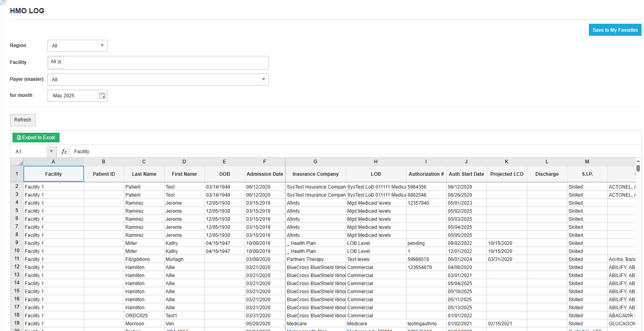The width and height of the screenshot is (644, 331).
Task: Click the fx formula icon
Action: (x=64, y=152)
